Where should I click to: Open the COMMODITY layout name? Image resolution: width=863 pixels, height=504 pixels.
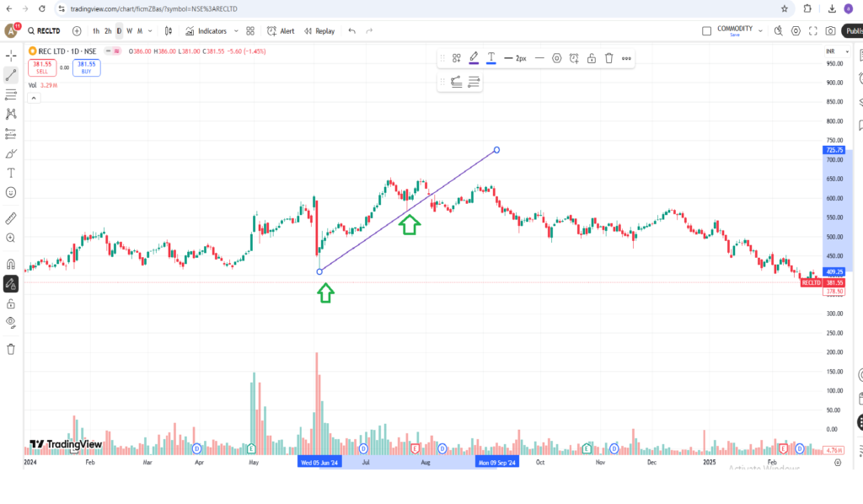(x=735, y=30)
